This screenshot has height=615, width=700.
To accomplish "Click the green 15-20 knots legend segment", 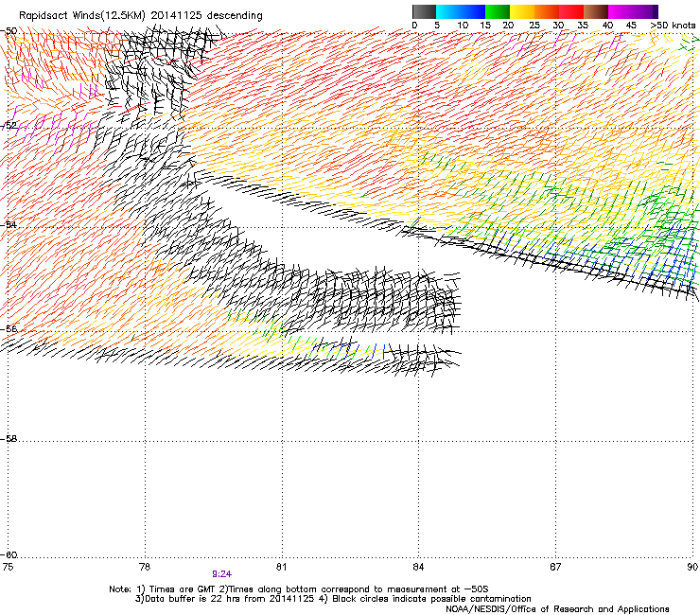I will click(498, 11).
